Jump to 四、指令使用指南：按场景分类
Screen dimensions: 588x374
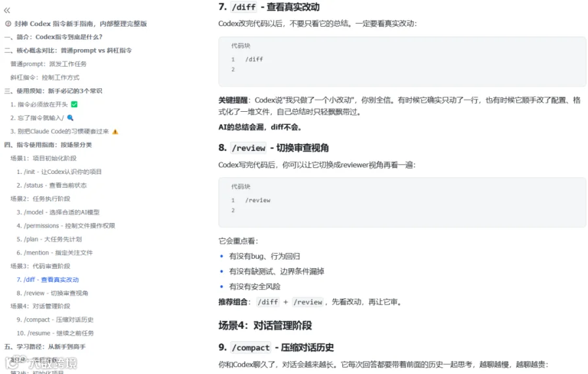coord(48,144)
